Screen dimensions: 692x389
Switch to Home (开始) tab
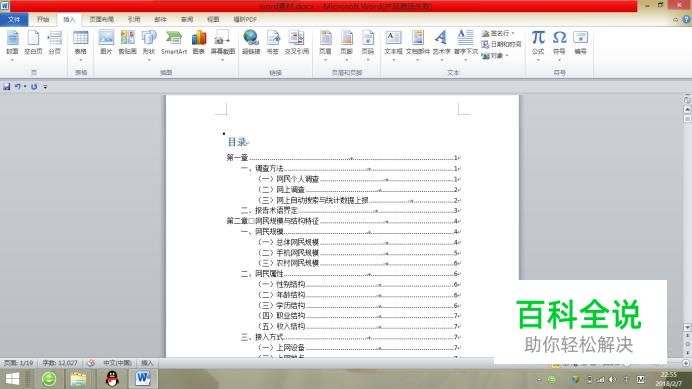pos(43,19)
